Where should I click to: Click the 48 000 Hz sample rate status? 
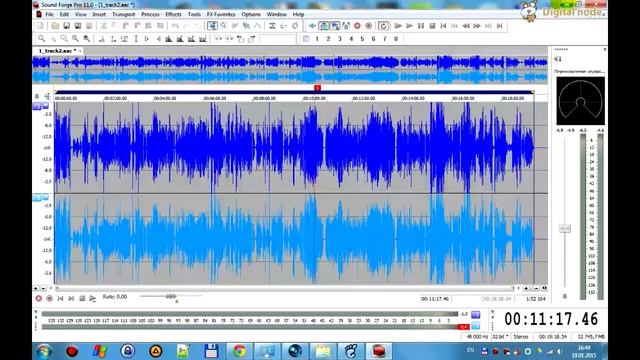click(477, 337)
